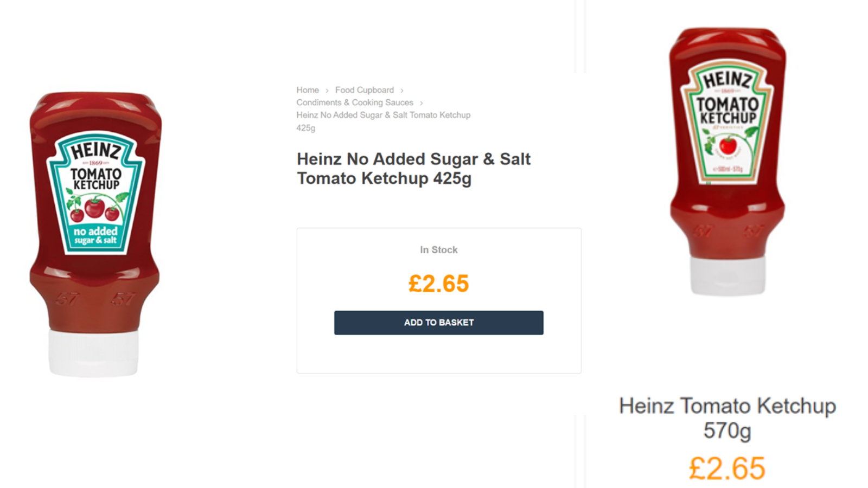Click the orange £2.65 price in stock box
This screenshot has width=868, height=488.
[438, 284]
